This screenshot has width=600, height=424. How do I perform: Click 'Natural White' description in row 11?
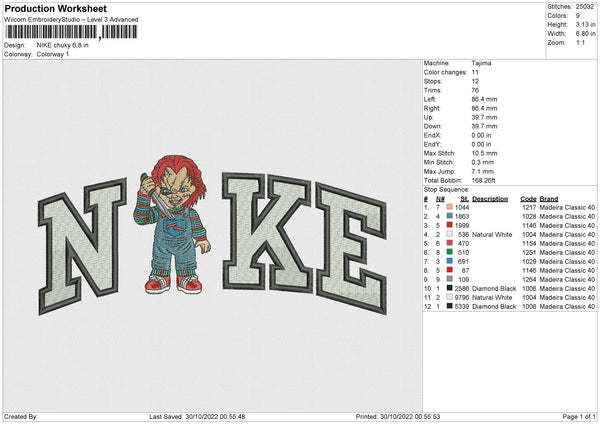click(492, 297)
